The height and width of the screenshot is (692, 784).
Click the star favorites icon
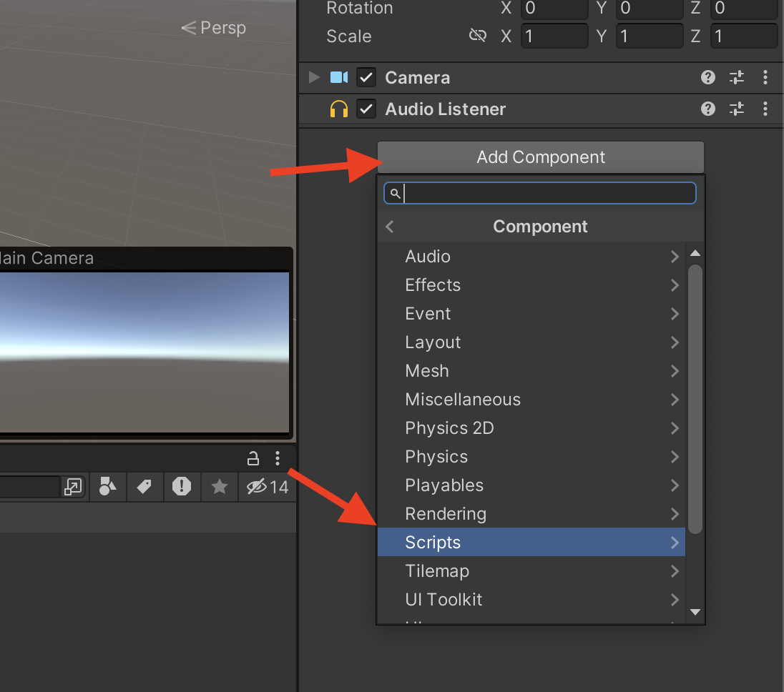click(219, 487)
